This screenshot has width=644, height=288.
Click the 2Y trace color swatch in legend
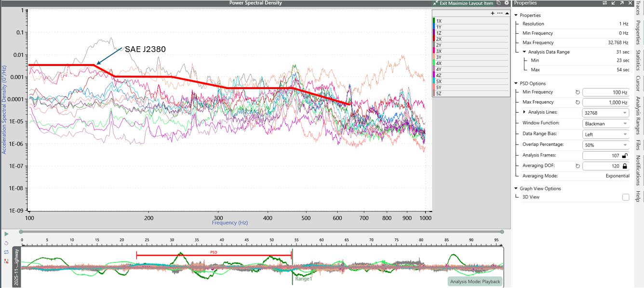click(x=434, y=45)
